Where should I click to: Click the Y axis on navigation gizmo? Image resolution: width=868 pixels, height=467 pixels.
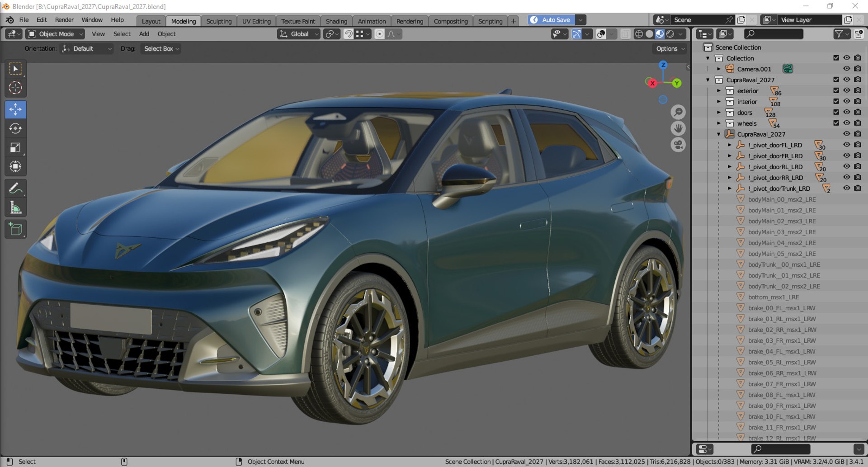pyautogui.click(x=676, y=83)
